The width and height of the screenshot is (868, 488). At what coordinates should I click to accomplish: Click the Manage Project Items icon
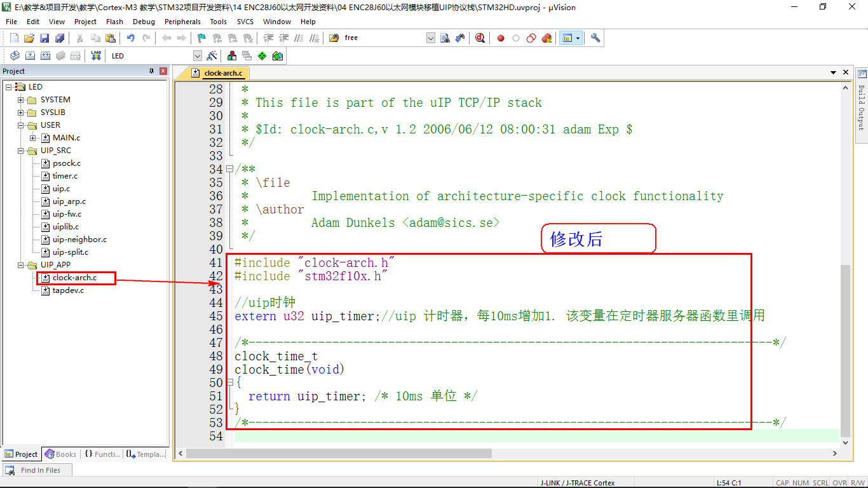click(x=232, y=56)
